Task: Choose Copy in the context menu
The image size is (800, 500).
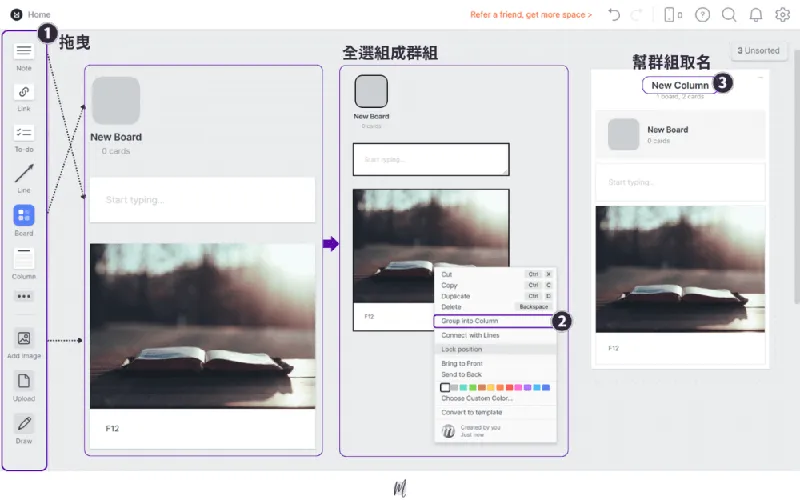Action: tap(495, 285)
